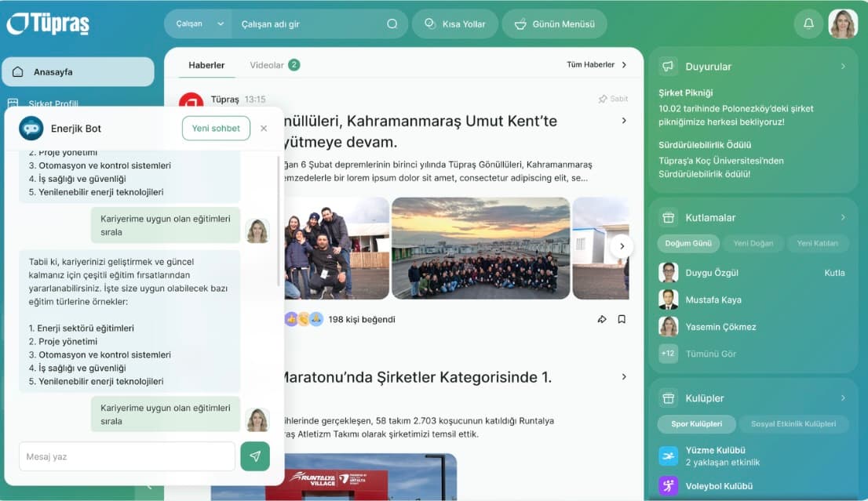Expand the Kulüpler panel
868x501 pixels.
pos(844,398)
